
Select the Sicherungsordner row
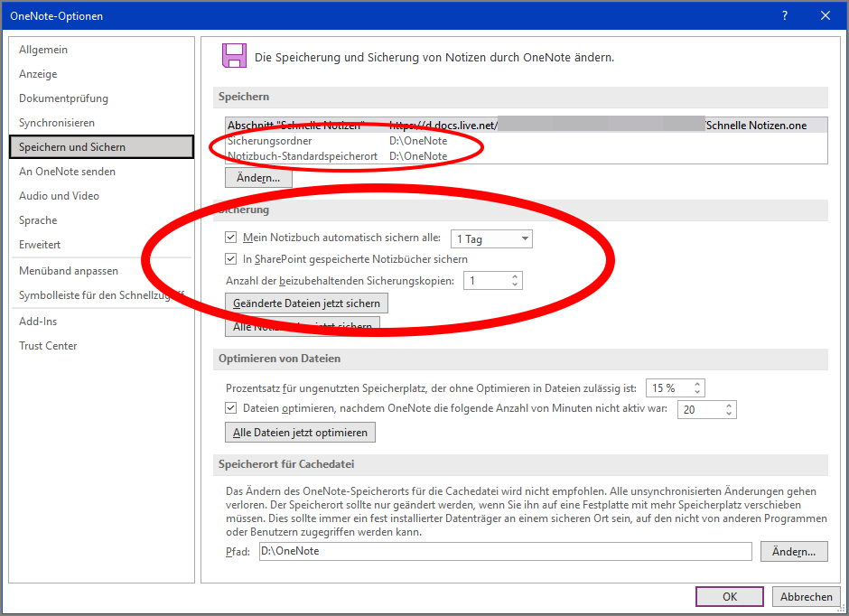[x=526, y=141]
